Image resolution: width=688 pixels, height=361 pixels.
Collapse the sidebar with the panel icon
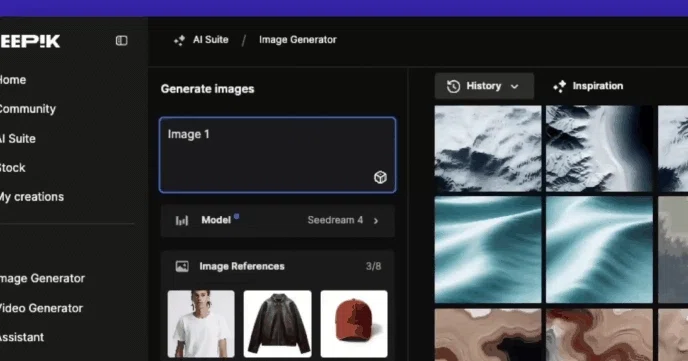click(122, 41)
